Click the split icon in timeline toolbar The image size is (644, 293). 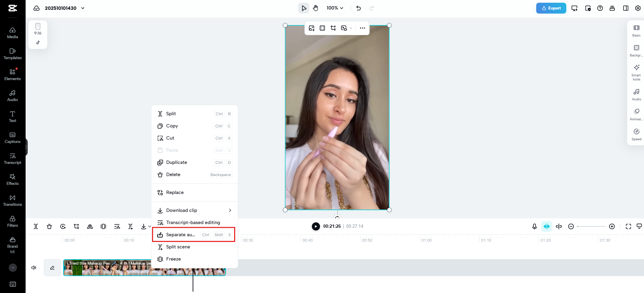36,226
